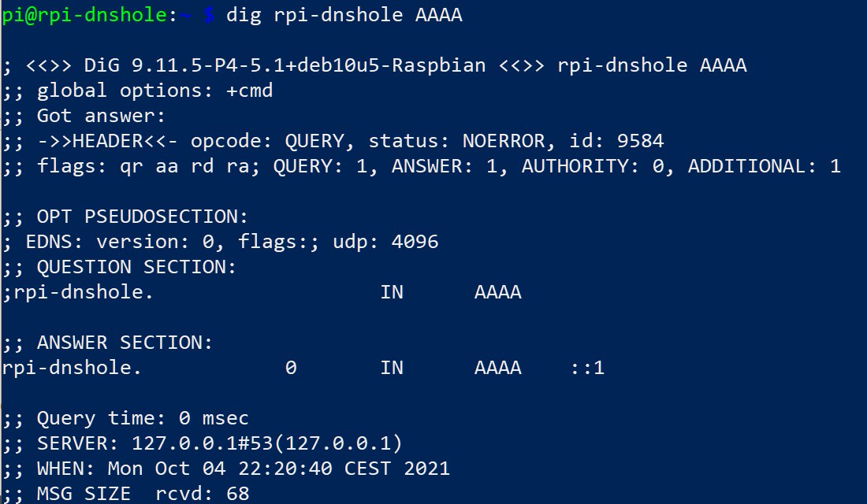
Task: Click the status NOERROR text
Action: click(x=456, y=141)
